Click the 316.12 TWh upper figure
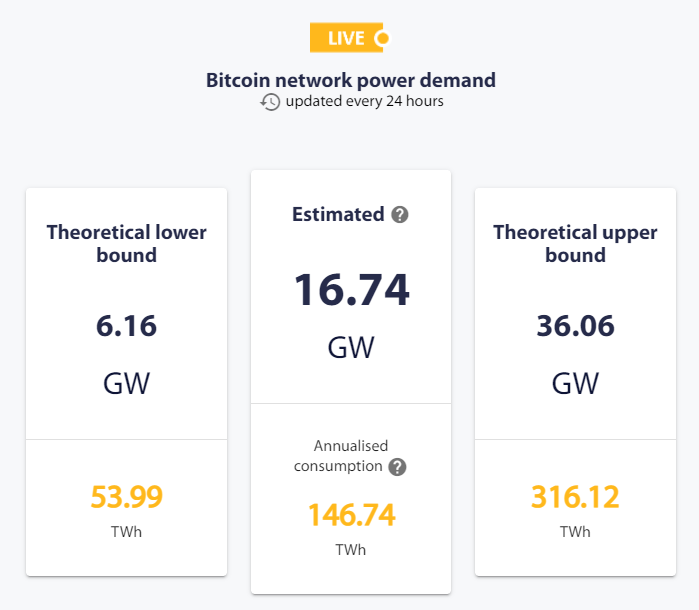699x610 pixels. point(575,497)
